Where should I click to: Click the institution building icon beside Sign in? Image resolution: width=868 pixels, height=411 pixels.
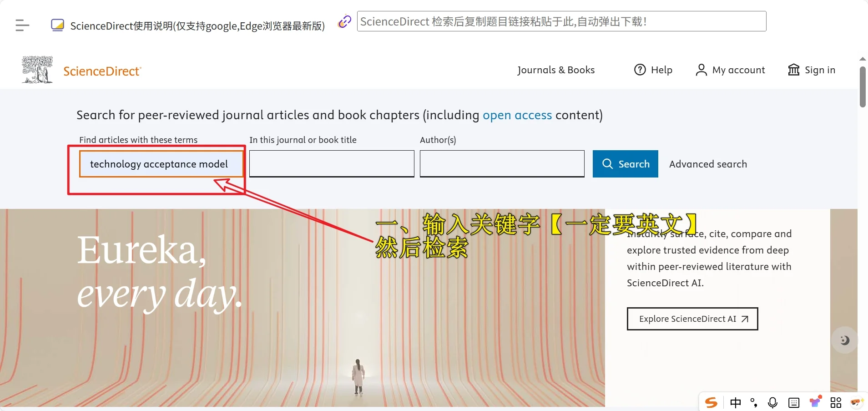[x=794, y=70]
